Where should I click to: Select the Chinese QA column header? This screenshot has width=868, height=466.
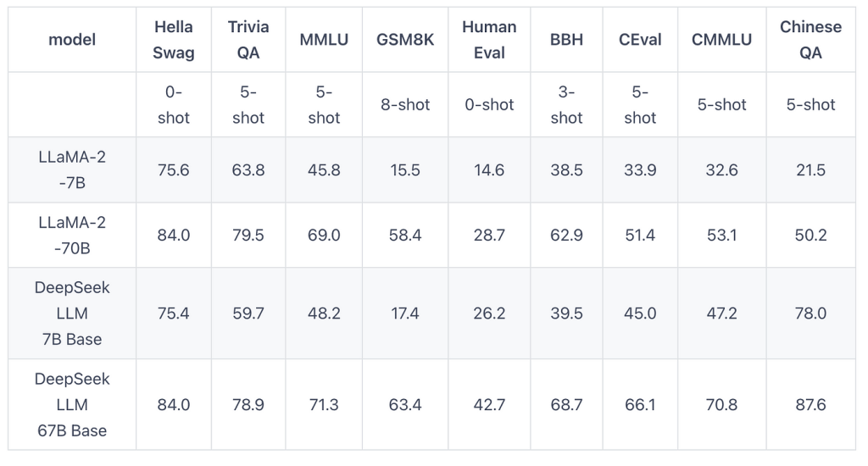[811, 40]
